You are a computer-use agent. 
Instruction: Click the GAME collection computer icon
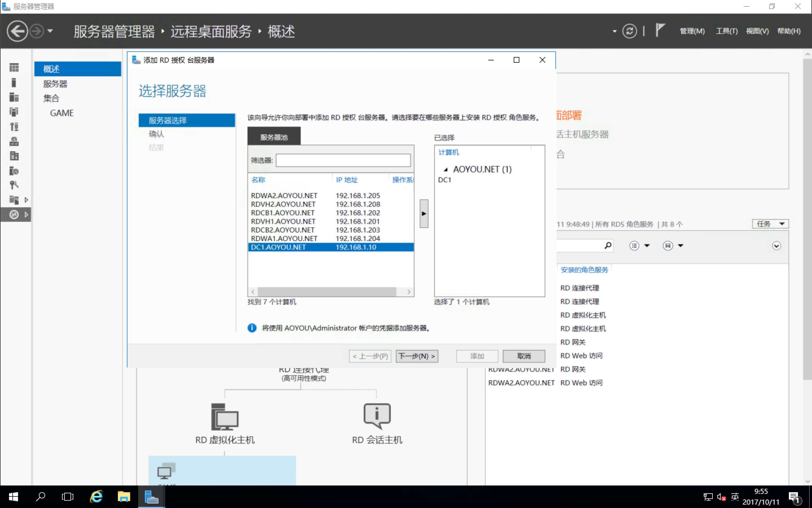click(x=166, y=471)
